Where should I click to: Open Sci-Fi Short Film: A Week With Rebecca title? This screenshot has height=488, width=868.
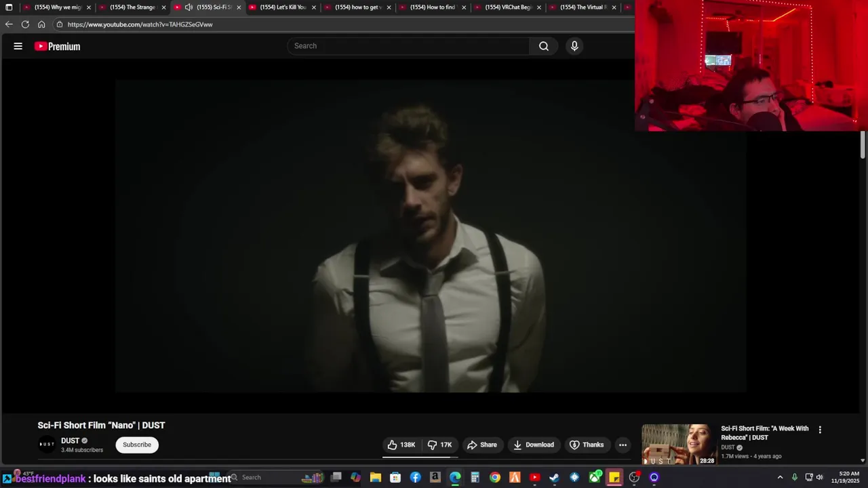pos(765,433)
